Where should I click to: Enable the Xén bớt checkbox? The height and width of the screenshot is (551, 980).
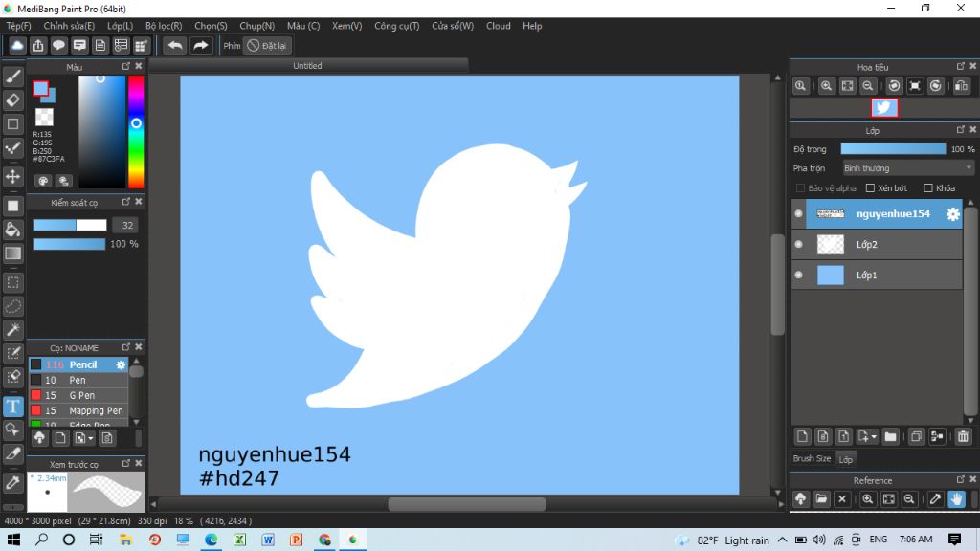[x=870, y=188]
